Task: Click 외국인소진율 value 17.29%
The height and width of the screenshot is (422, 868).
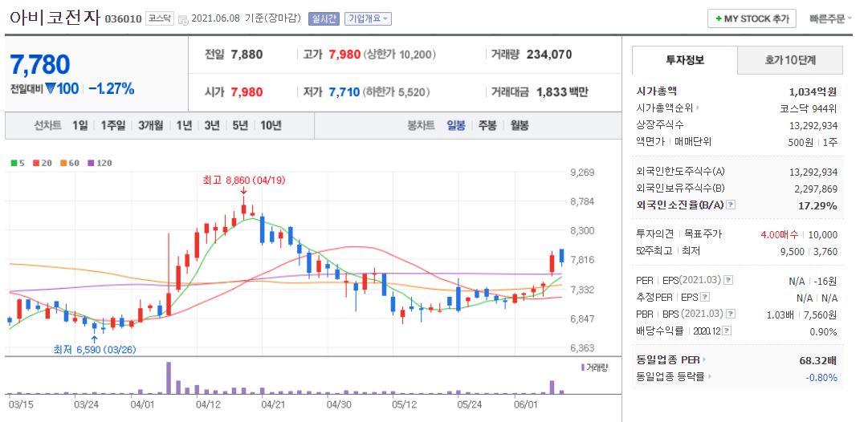Action: (817, 205)
